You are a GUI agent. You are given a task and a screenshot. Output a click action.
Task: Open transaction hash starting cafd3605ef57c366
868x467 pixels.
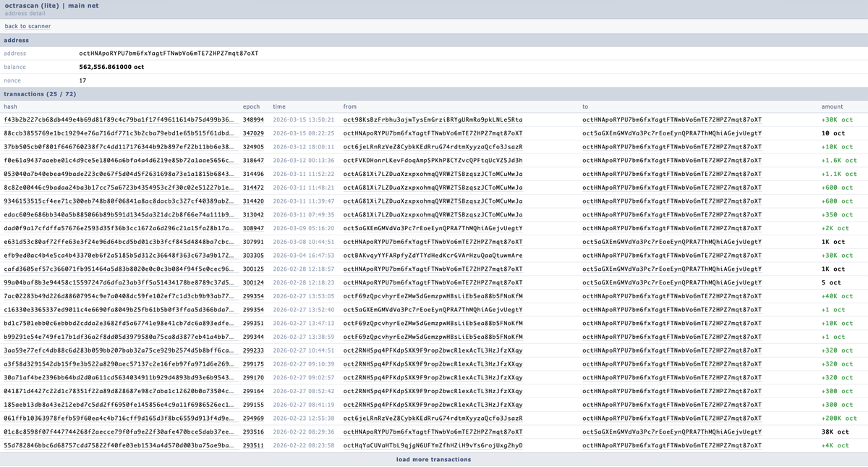click(119, 269)
